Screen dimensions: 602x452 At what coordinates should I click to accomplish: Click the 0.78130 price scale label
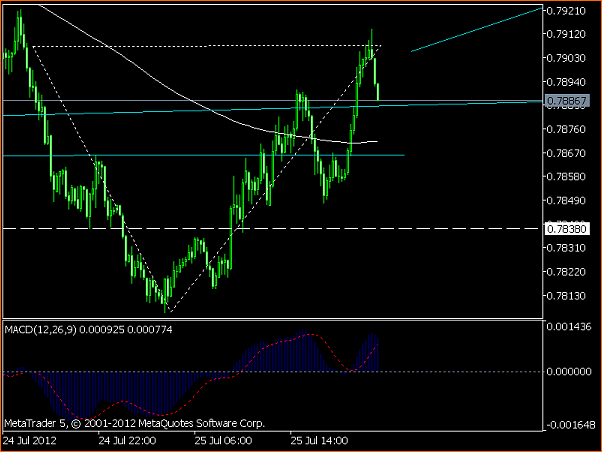(x=566, y=296)
